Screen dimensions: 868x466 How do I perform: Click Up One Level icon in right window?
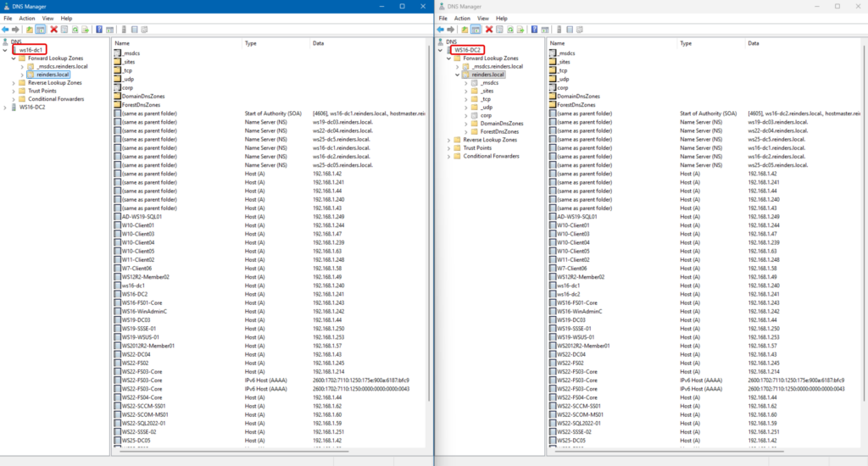[465, 30]
